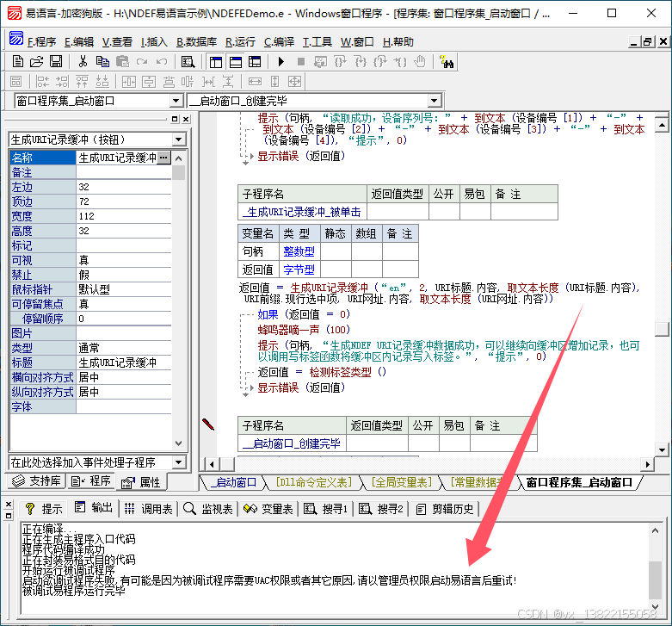672x626 pixels.
Task: Click the open folder toolbar icon
Action: [37, 62]
